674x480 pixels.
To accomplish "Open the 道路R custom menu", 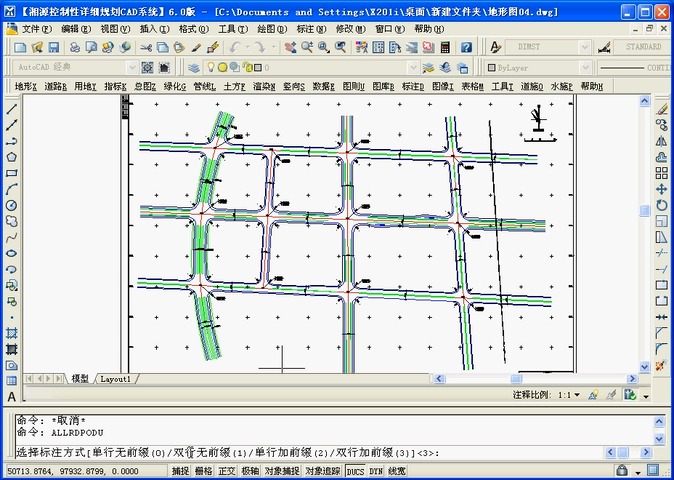I will (x=55, y=86).
